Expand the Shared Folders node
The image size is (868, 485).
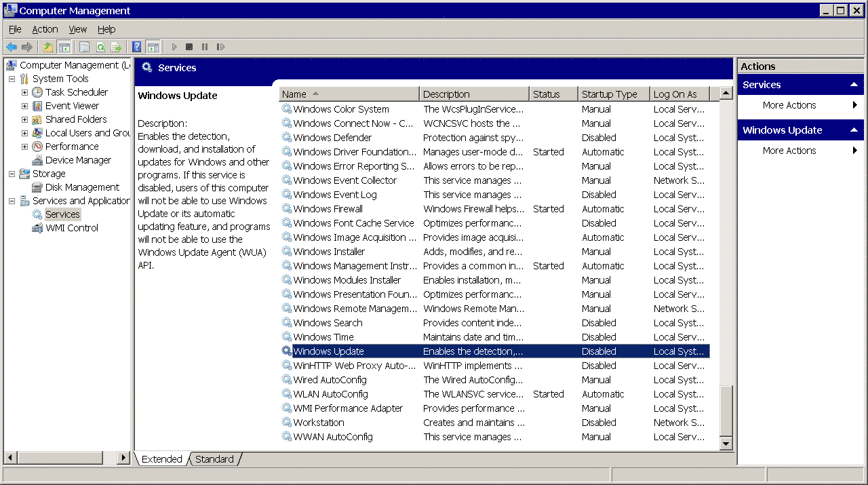tap(24, 119)
